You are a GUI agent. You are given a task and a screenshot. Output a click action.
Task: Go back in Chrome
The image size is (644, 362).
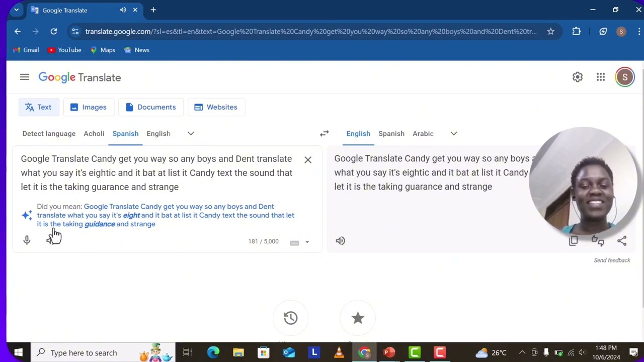18,31
